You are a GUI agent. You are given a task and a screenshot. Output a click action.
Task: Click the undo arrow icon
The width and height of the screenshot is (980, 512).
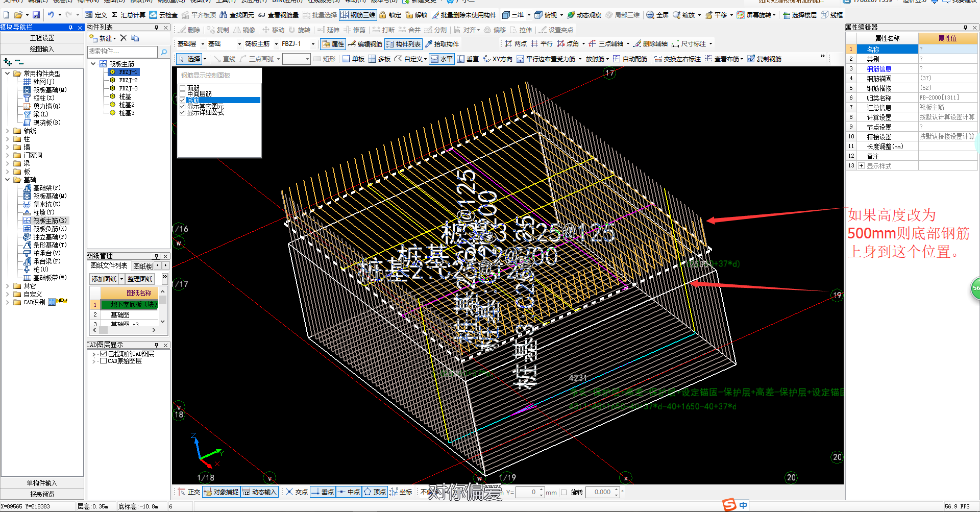coord(51,15)
